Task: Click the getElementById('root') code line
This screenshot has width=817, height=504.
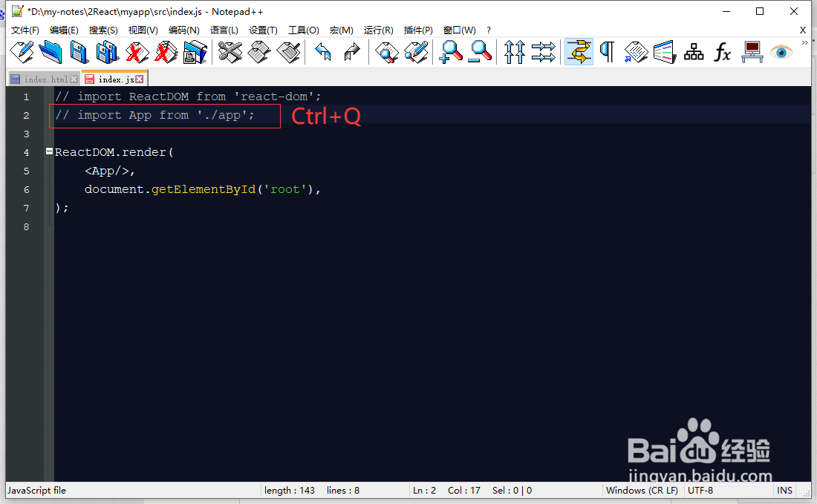Action: point(203,189)
